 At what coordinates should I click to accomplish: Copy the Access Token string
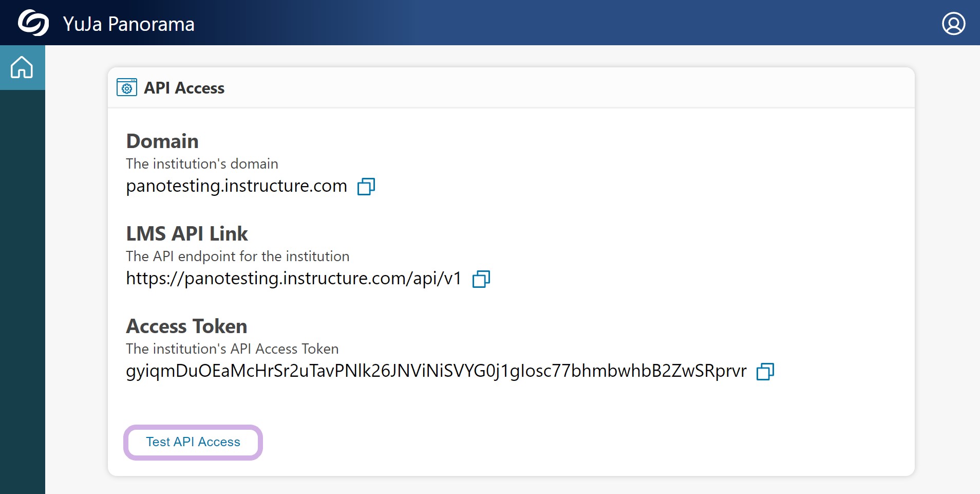765,371
